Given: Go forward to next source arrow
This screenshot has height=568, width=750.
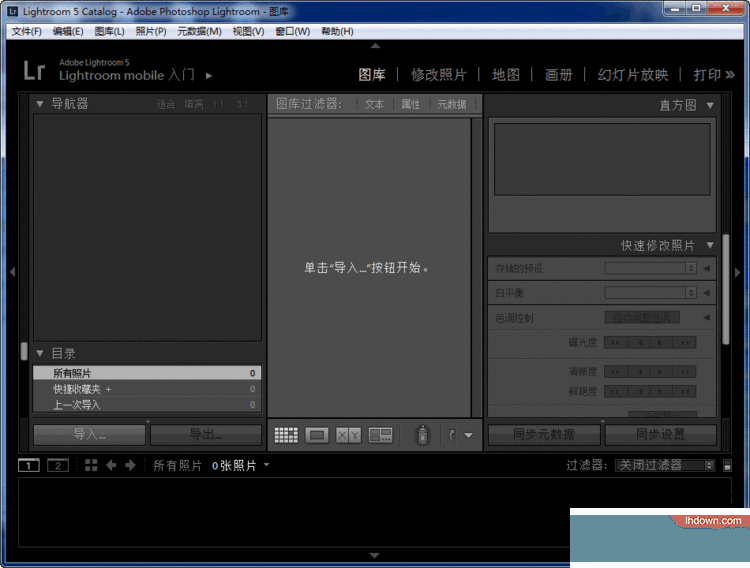Looking at the screenshot, I should [x=130, y=465].
